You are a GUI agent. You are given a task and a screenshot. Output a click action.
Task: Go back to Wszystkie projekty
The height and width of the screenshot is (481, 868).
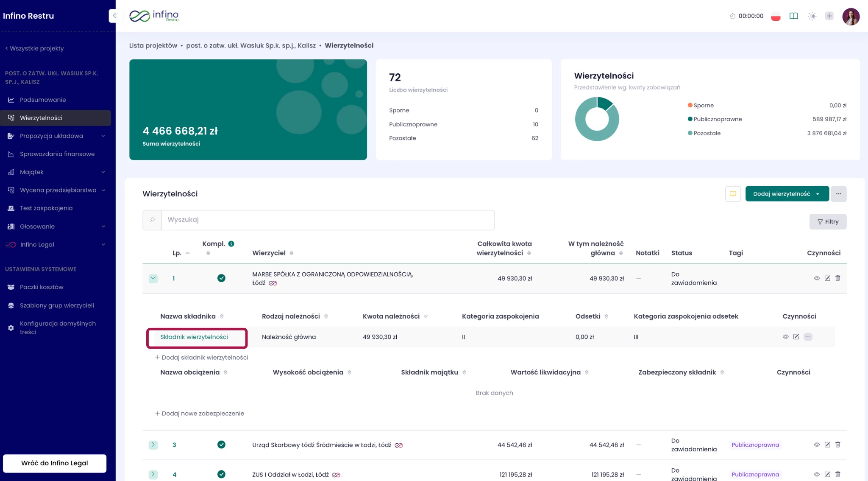(x=34, y=48)
